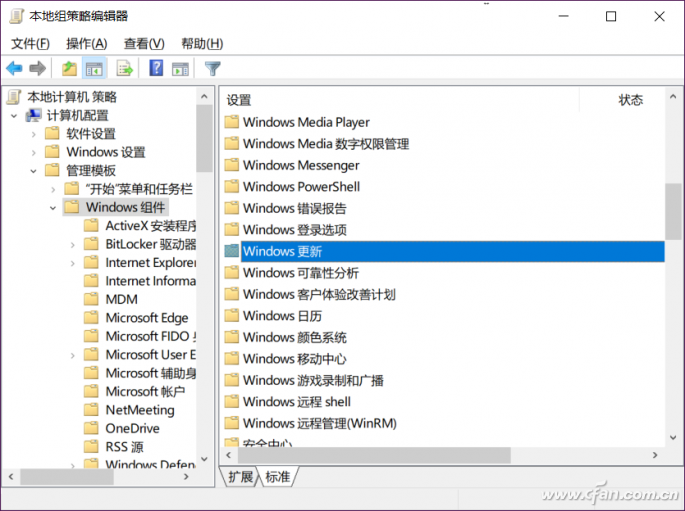Sort by the 状态 column header
The height and width of the screenshot is (511, 685).
click(630, 100)
